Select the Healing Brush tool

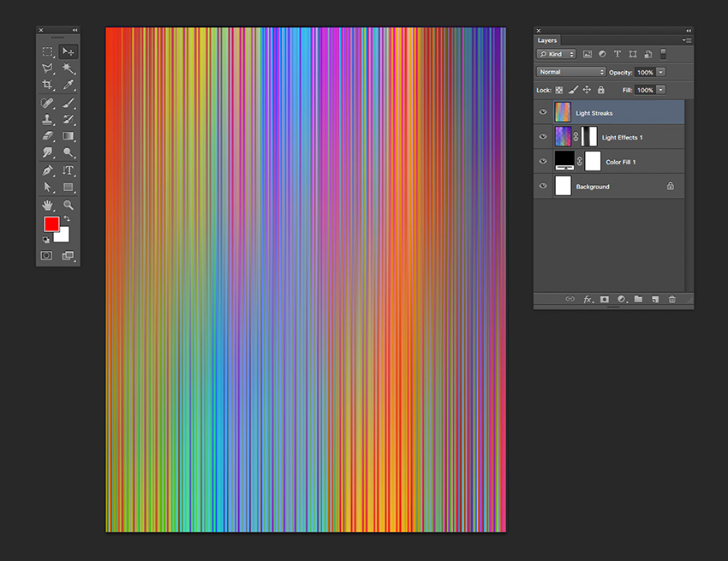pyautogui.click(x=47, y=103)
